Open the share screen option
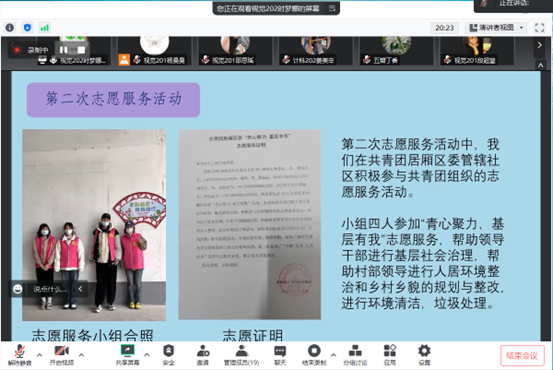This screenshot has width=553, height=370. [x=127, y=354]
